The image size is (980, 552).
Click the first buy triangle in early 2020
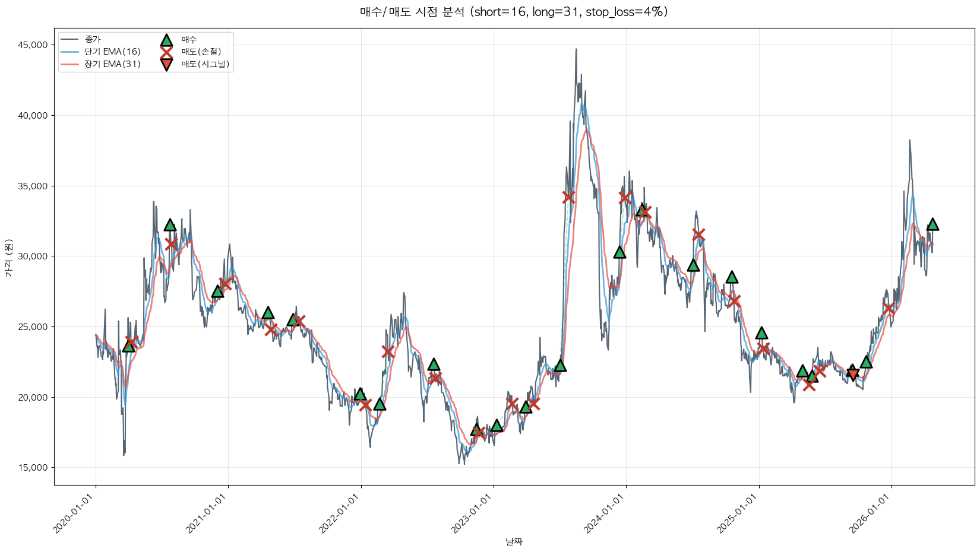pos(128,345)
